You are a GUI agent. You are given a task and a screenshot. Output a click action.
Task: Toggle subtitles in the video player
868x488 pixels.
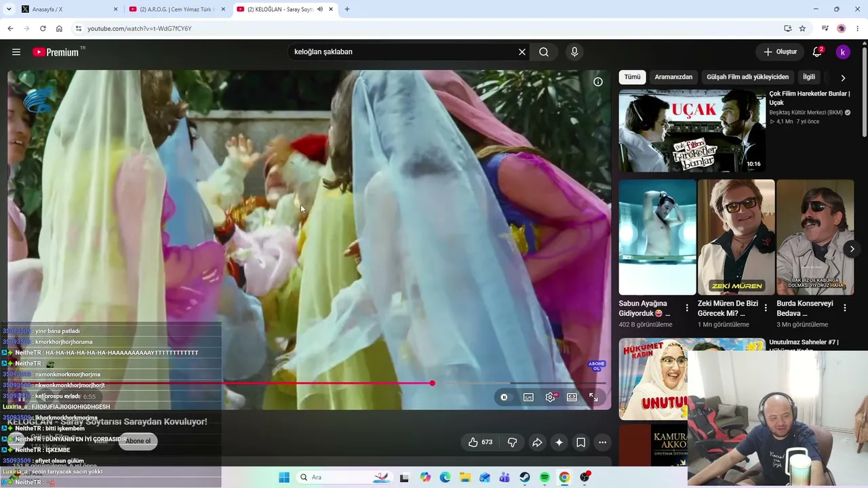528,397
